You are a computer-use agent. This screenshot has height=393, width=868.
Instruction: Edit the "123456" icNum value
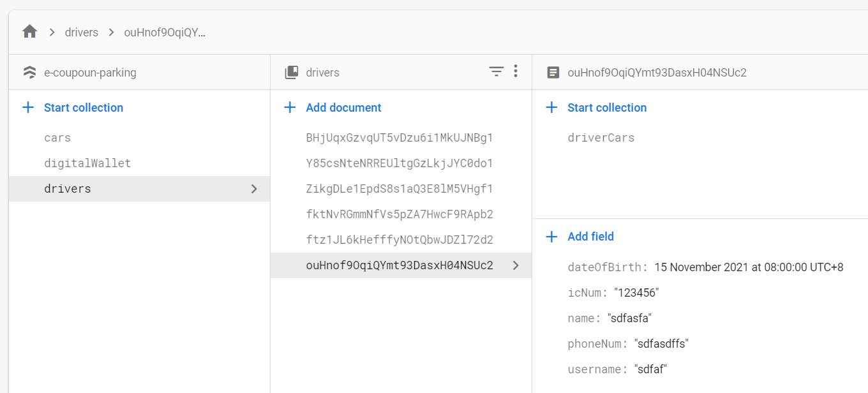[636, 293]
